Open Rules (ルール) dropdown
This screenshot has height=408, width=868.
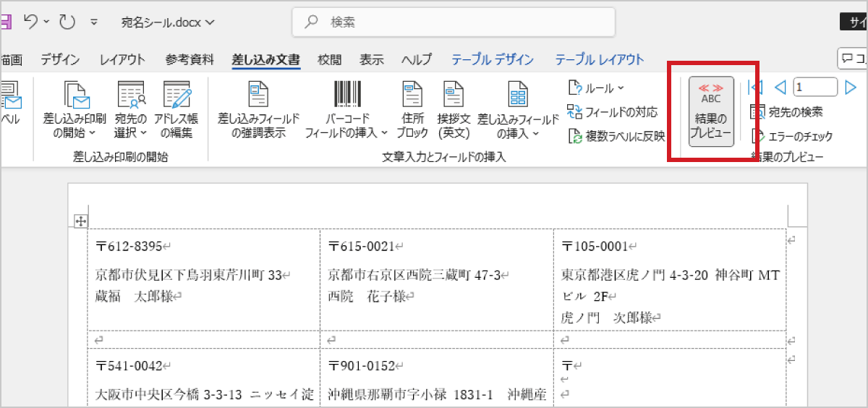pos(597,88)
